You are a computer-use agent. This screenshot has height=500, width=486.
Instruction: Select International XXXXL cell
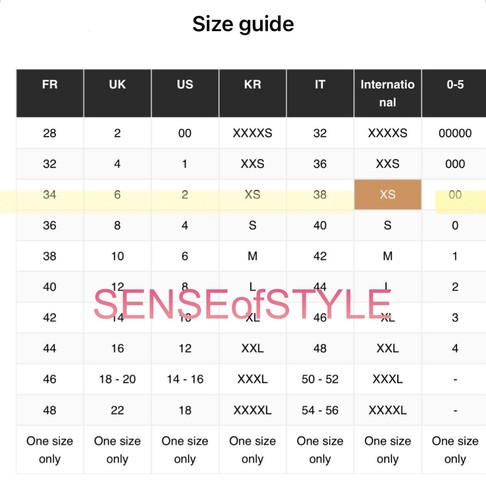pyautogui.click(x=388, y=410)
